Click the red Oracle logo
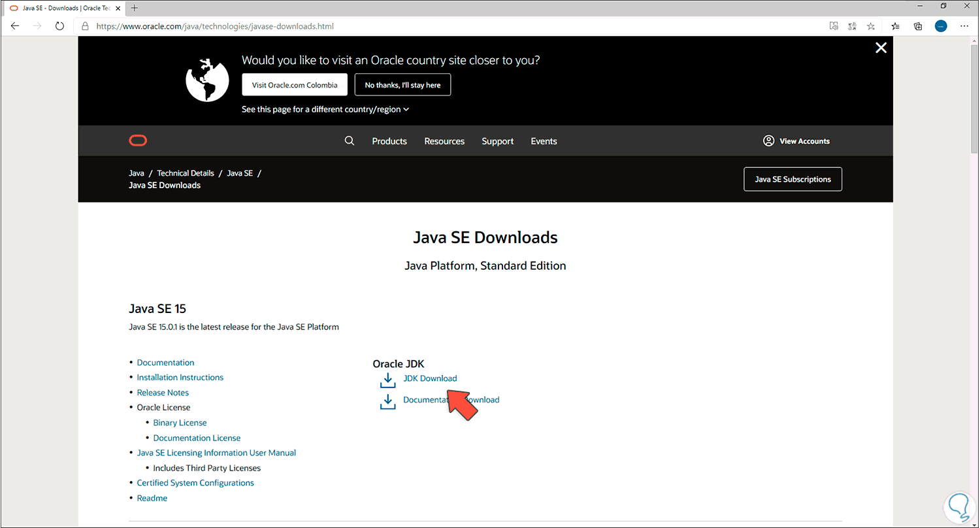This screenshot has height=528, width=980. pos(138,140)
